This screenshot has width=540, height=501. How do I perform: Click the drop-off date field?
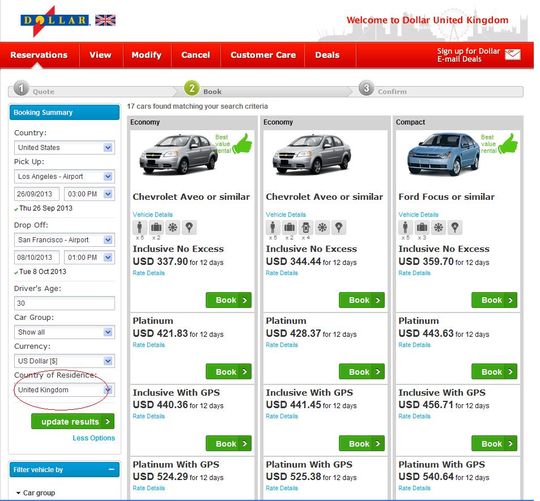(x=37, y=258)
